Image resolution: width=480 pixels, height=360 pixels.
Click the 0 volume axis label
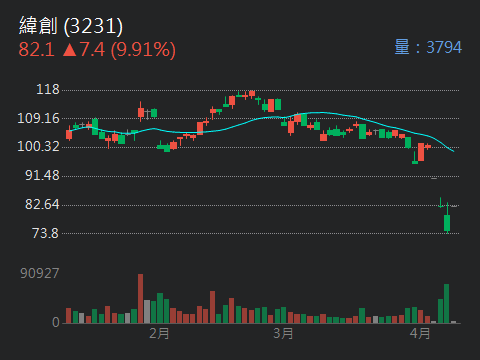coord(56,322)
